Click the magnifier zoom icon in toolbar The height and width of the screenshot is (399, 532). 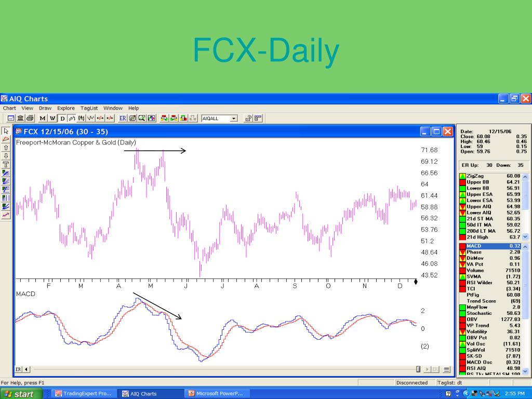point(142,118)
